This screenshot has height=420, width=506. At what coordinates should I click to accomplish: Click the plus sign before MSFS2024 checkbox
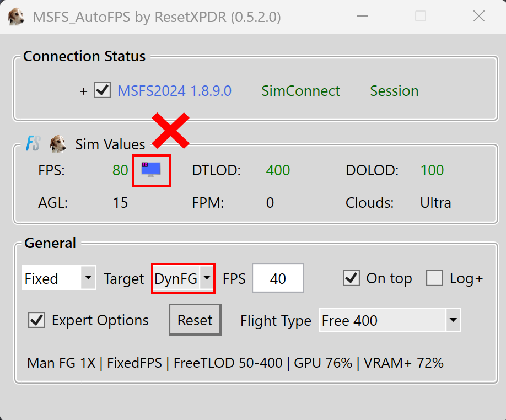pos(84,91)
